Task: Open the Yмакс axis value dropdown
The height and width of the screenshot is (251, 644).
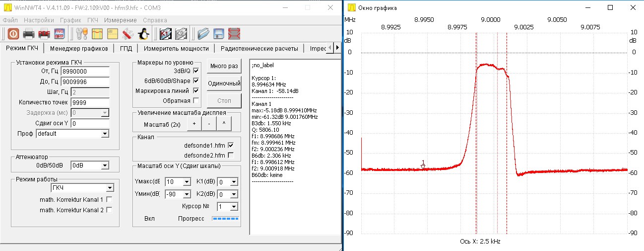Action: coord(187,181)
